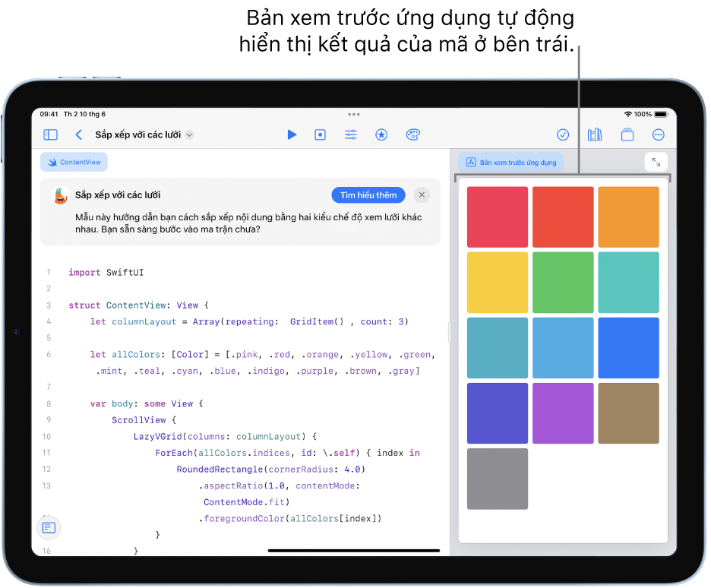Click 'var body' on line 8
This screenshot has height=588, width=711.
coord(112,403)
